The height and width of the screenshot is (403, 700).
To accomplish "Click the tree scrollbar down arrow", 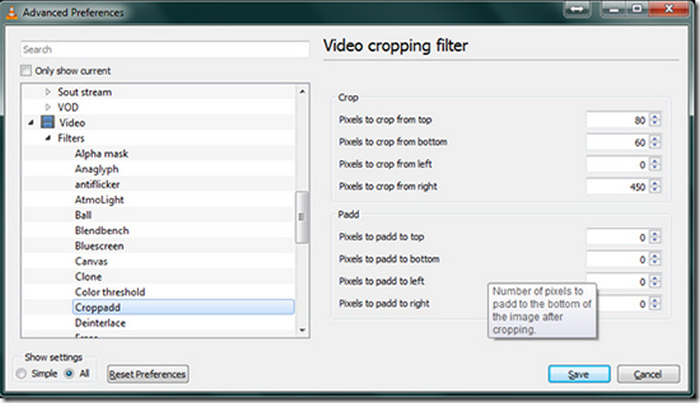I will point(302,330).
